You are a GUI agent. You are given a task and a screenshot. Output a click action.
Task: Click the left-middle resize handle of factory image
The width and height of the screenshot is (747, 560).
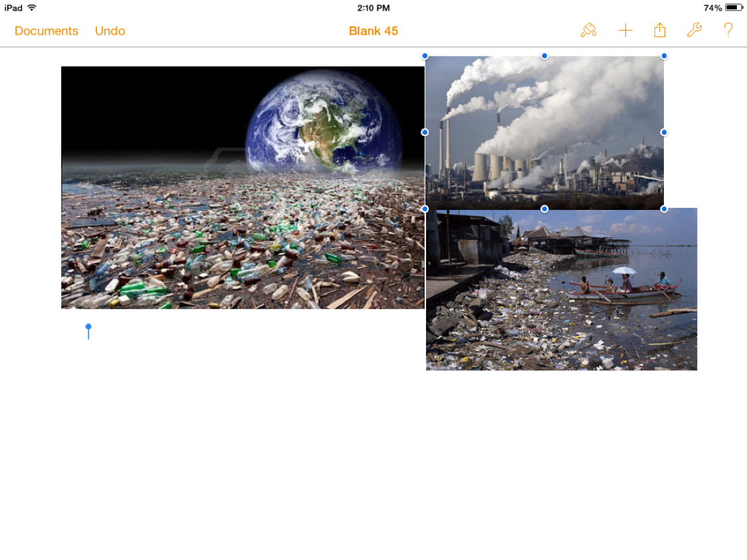[425, 132]
